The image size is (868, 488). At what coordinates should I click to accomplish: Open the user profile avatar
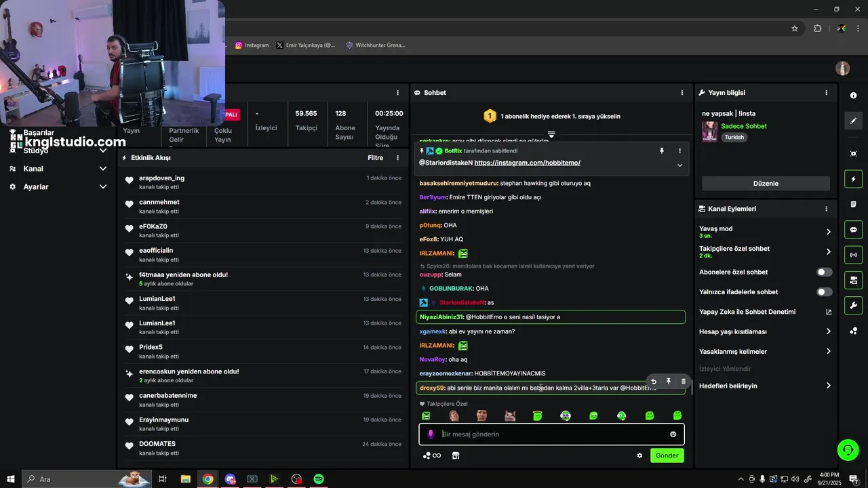pos(842,68)
